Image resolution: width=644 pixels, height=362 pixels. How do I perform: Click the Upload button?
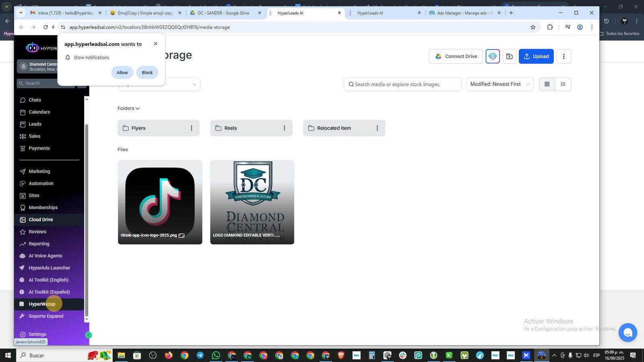[536, 56]
